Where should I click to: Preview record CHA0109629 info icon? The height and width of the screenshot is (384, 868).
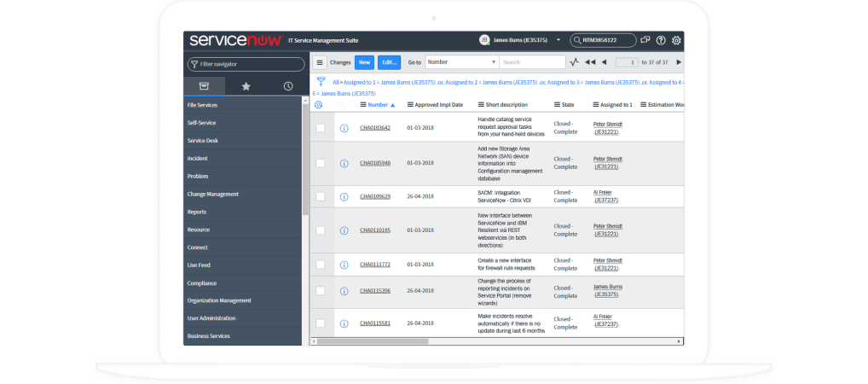344,197
